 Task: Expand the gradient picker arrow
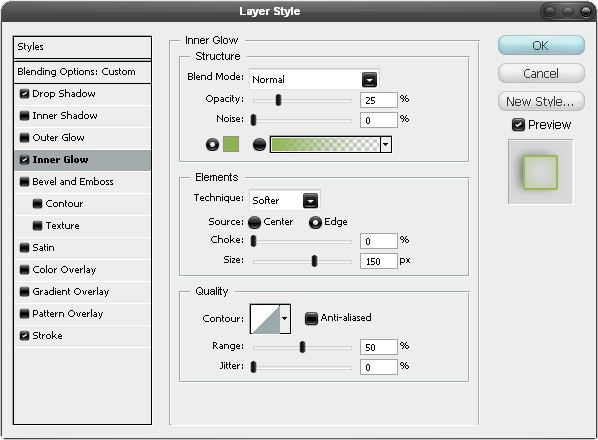[386, 145]
